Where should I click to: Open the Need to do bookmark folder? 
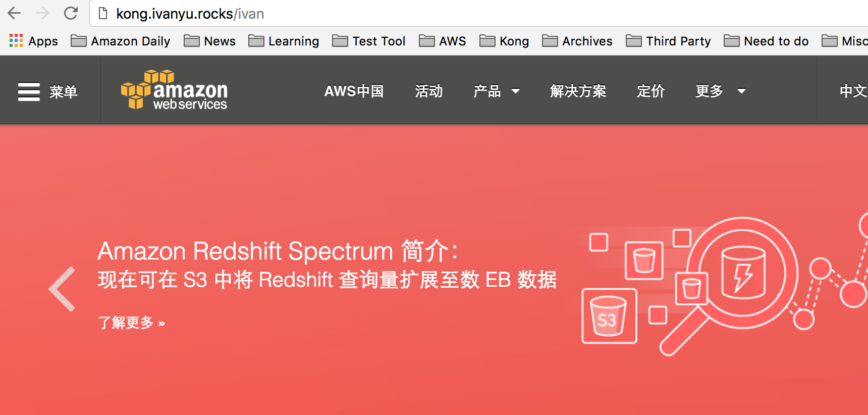766,41
